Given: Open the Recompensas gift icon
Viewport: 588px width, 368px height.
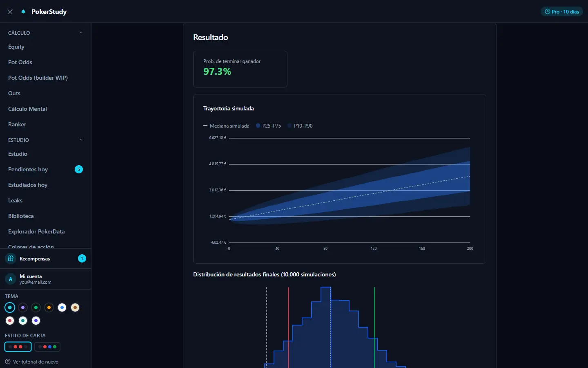Looking at the screenshot, I should (11, 258).
